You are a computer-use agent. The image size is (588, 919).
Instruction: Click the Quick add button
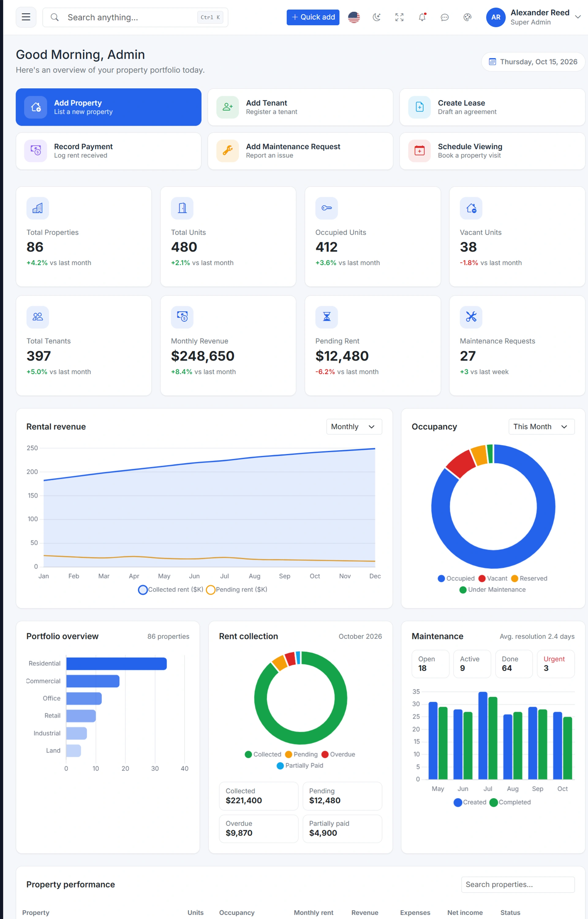313,17
